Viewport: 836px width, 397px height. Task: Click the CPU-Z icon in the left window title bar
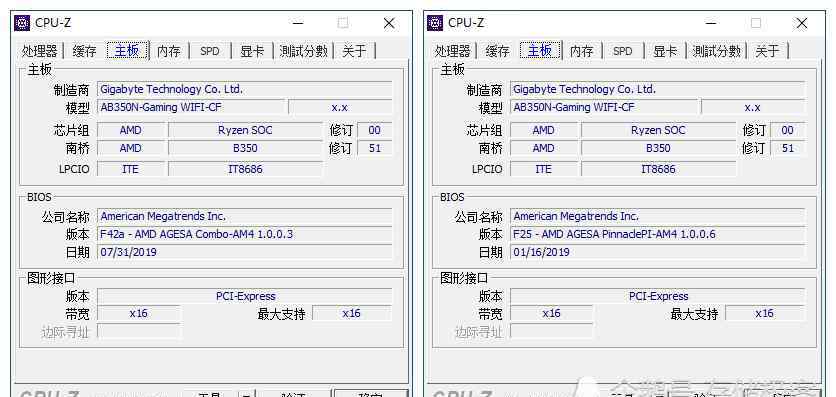pyautogui.click(x=22, y=23)
